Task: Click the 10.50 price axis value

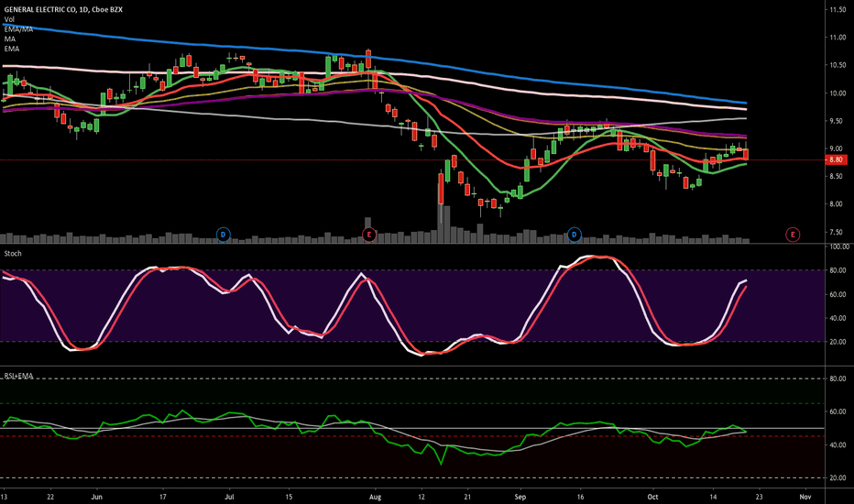Action: click(x=838, y=65)
